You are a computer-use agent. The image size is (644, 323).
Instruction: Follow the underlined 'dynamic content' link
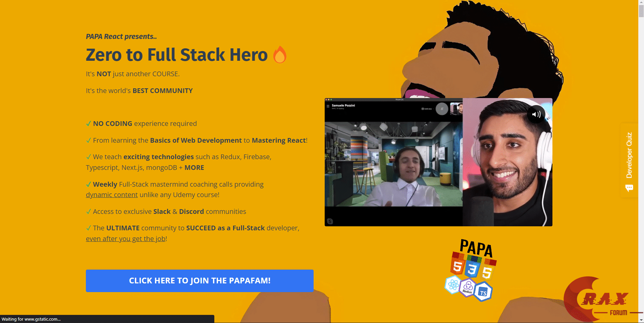click(112, 195)
